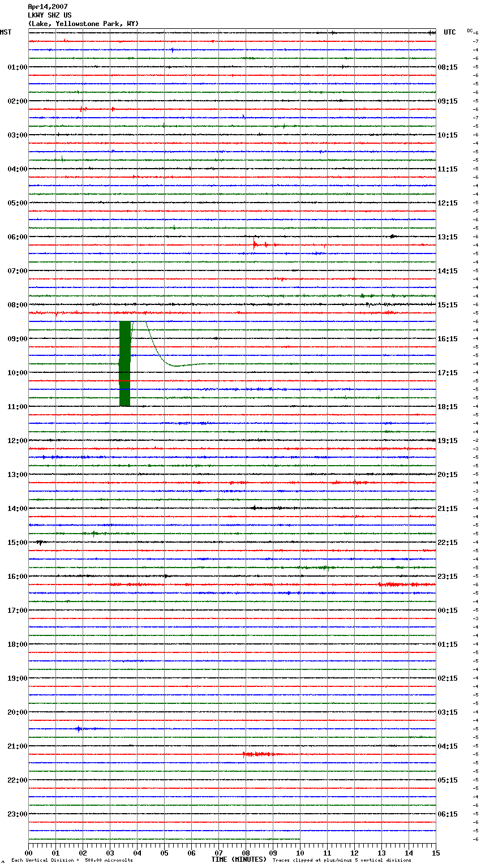Select the 'Apr14,2007' date label
Image resolution: width=481 pixels, height=868 pixels.
[x=48, y=7]
